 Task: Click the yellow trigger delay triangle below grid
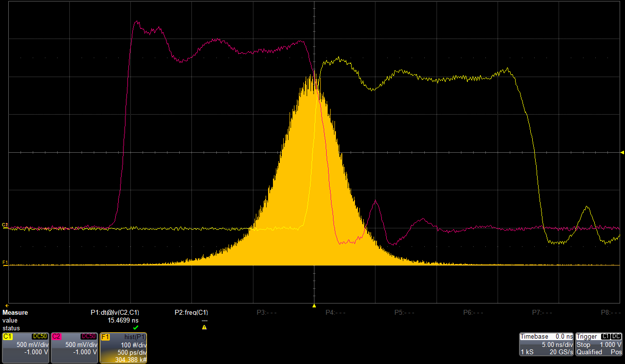pyautogui.click(x=314, y=305)
